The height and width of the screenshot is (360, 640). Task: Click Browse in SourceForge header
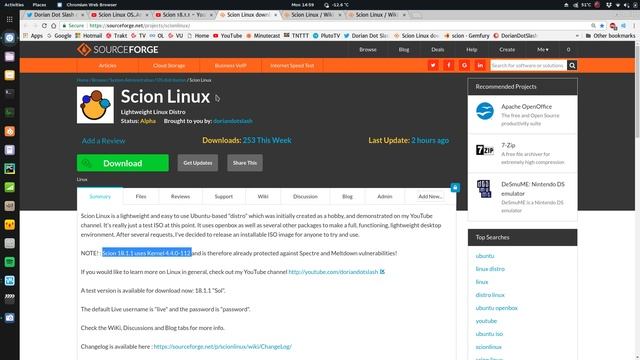tap(368, 49)
